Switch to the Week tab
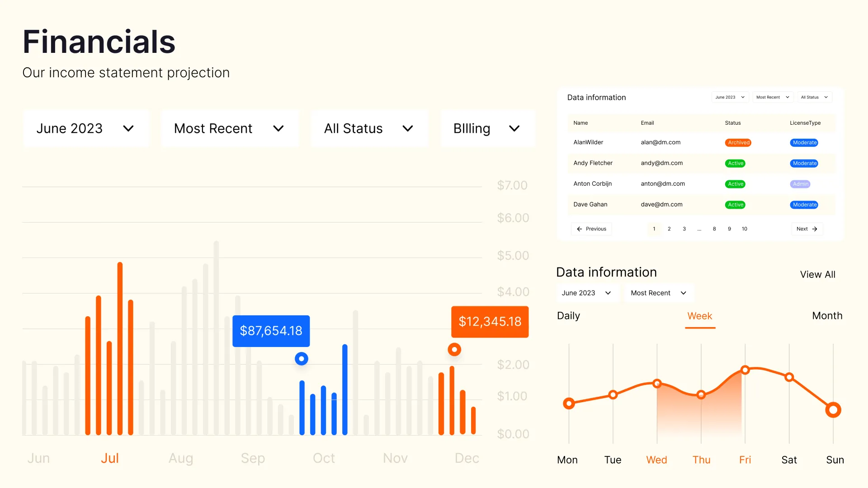 [x=699, y=316]
